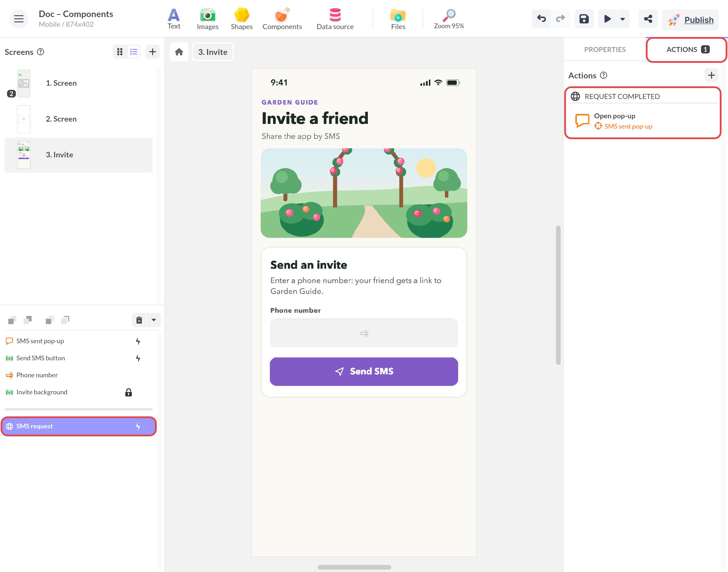
Task: Redo the last change
Action: tap(560, 19)
